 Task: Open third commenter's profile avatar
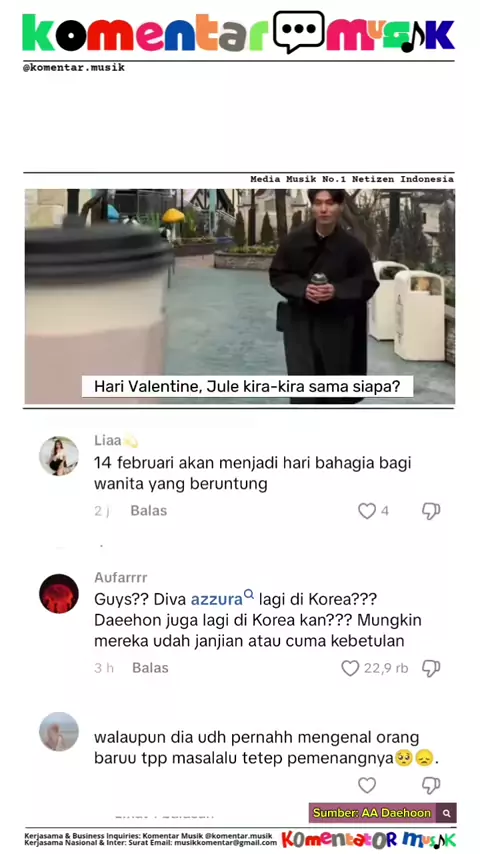tap(59, 731)
